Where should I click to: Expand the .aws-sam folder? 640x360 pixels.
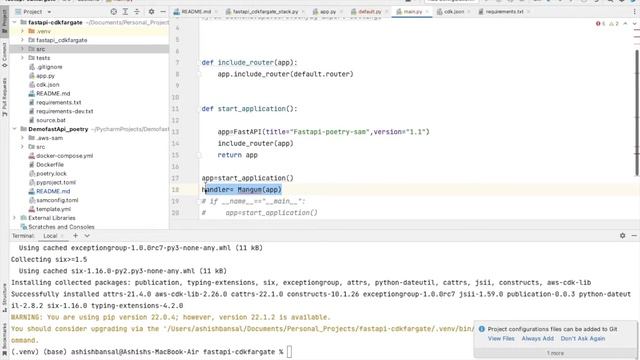22,138
